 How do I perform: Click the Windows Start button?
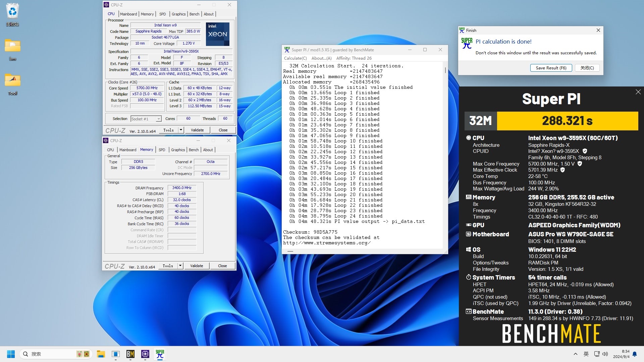[11, 354]
